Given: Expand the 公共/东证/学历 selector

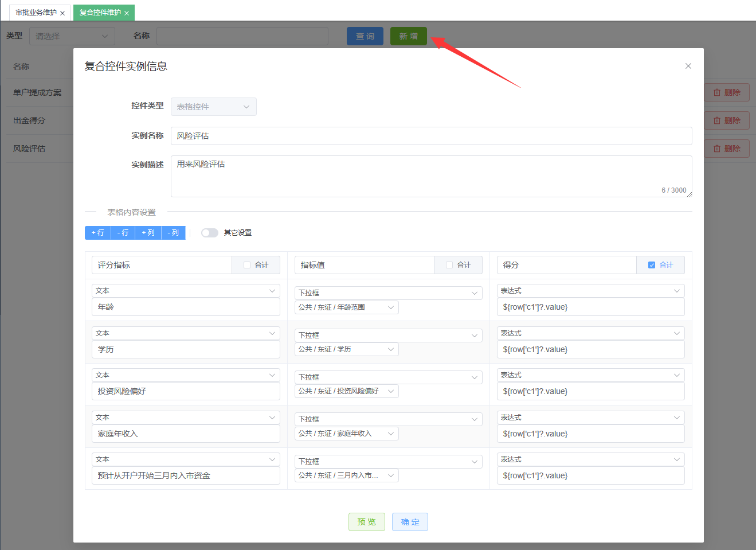Looking at the screenshot, I should click(x=347, y=349).
